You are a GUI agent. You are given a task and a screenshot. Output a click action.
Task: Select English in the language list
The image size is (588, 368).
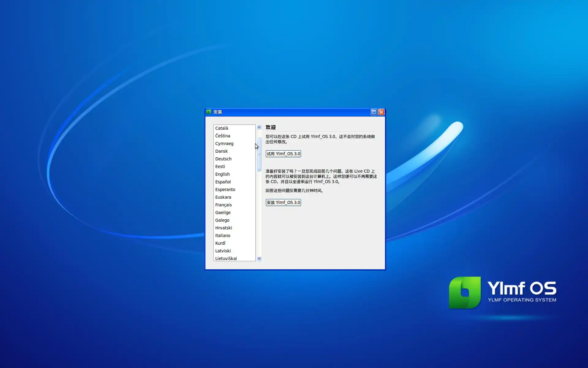[x=222, y=174]
